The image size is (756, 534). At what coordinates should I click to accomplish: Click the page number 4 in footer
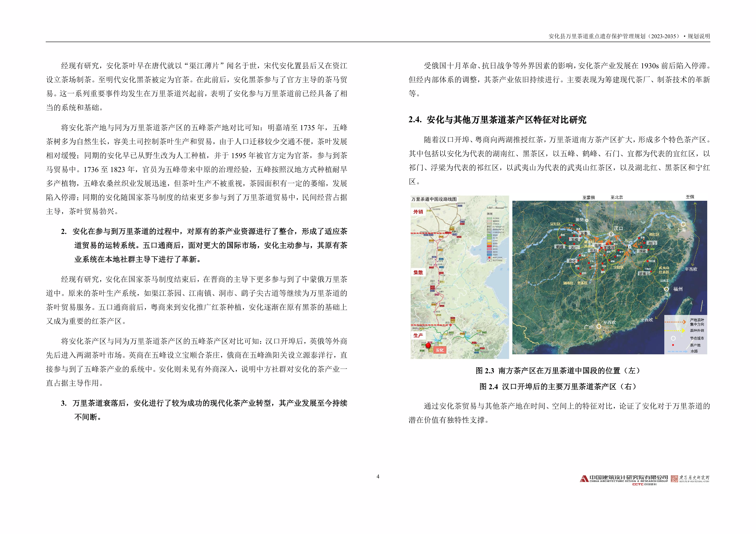378,476
